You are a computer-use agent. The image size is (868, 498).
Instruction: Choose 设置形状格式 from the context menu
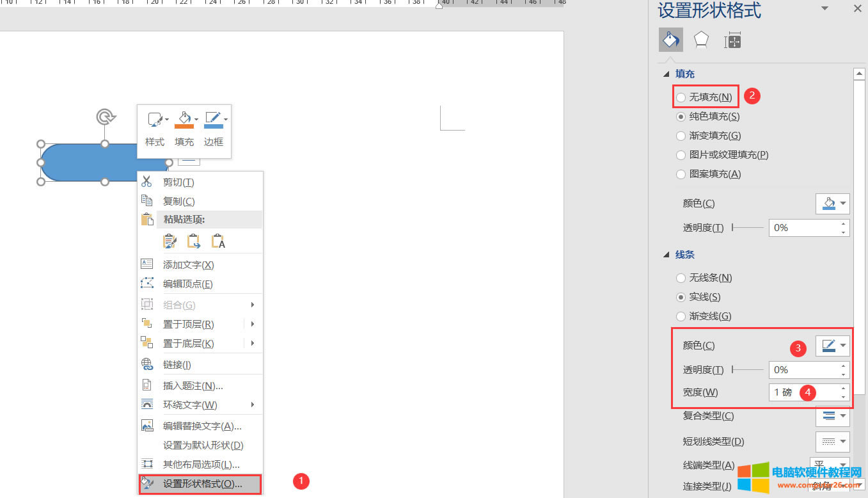pos(202,484)
